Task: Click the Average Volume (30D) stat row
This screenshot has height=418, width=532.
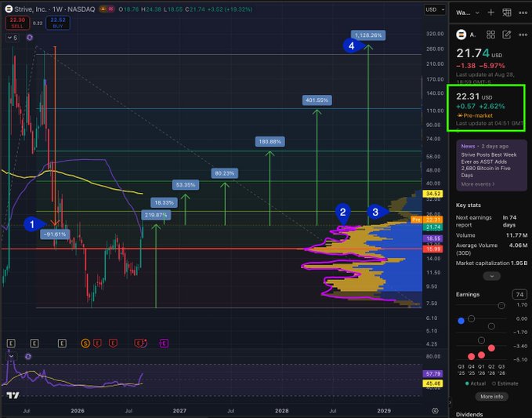Action: click(x=491, y=249)
